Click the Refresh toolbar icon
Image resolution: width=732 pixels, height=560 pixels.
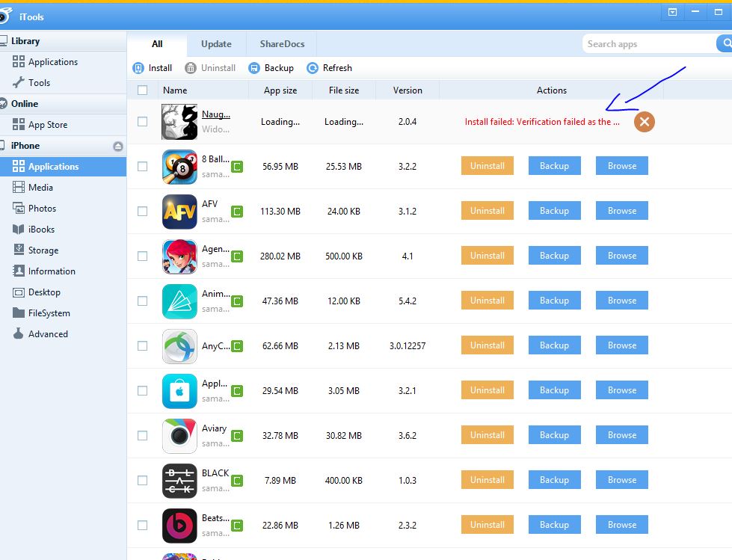313,68
